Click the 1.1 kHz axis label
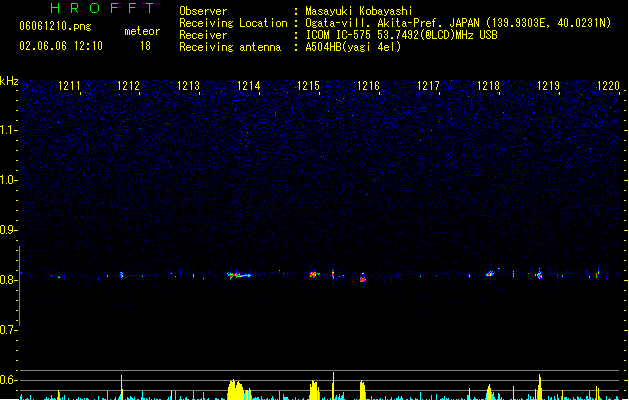The width and height of the screenshot is (629, 400). [x=8, y=130]
